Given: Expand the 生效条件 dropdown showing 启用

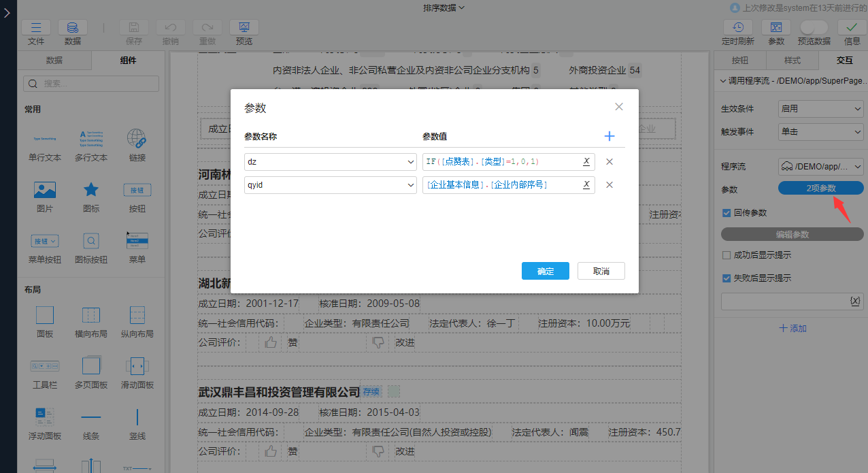Looking at the screenshot, I should (820, 108).
